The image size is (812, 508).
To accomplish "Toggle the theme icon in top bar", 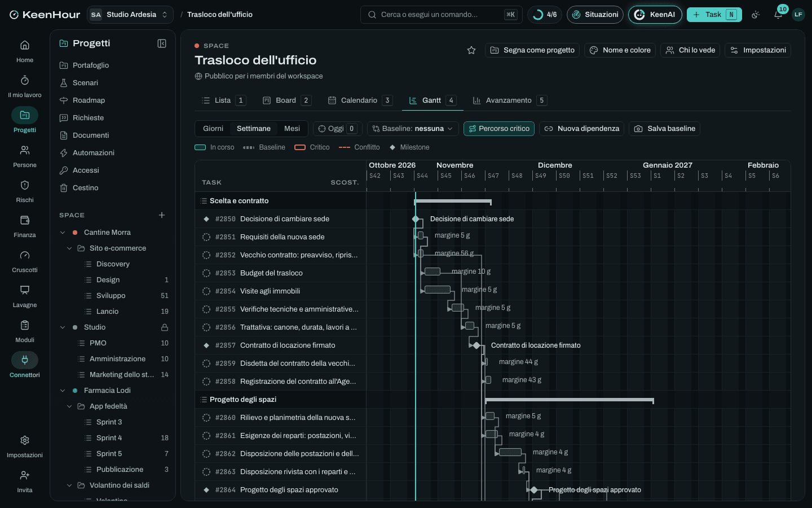I will tap(756, 15).
